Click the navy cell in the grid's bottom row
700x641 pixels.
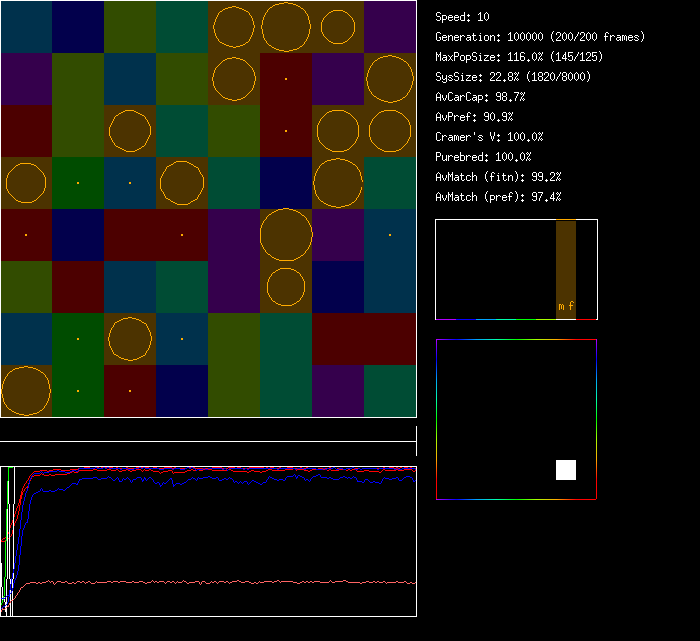pyautogui.click(x=182, y=391)
